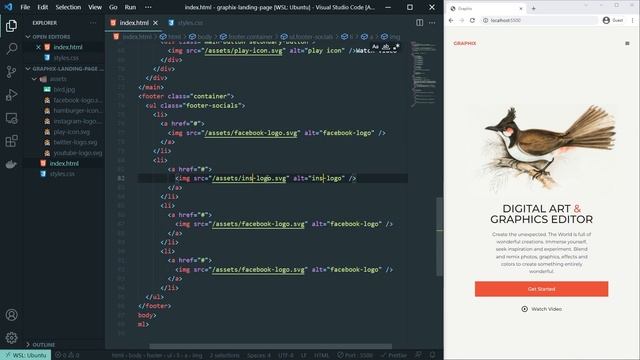This screenshot has height=360, width=640.
Task: Collapse the Open Editors section
Action: [48, 37]
